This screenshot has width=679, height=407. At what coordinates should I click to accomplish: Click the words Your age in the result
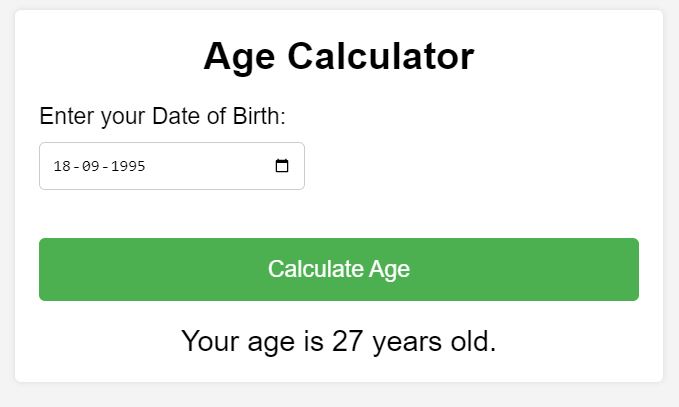coord(238,342)
